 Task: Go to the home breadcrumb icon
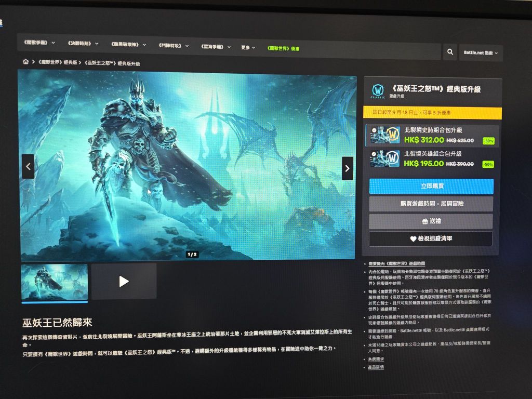click(26, 61)
